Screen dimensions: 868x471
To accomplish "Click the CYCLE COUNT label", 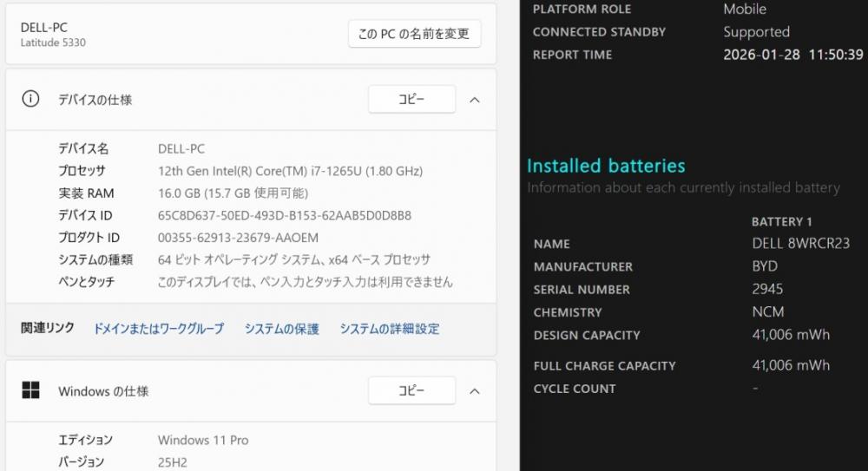I will (x=575, y=389).
